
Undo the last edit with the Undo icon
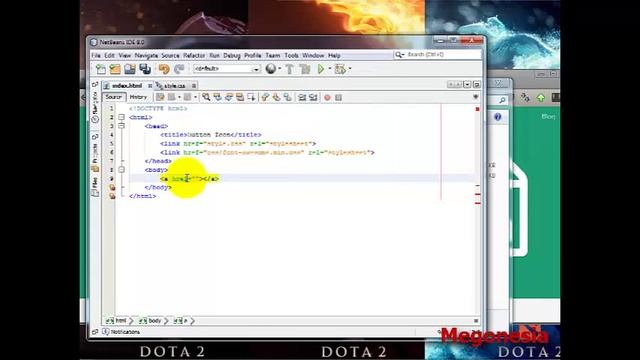164,69
